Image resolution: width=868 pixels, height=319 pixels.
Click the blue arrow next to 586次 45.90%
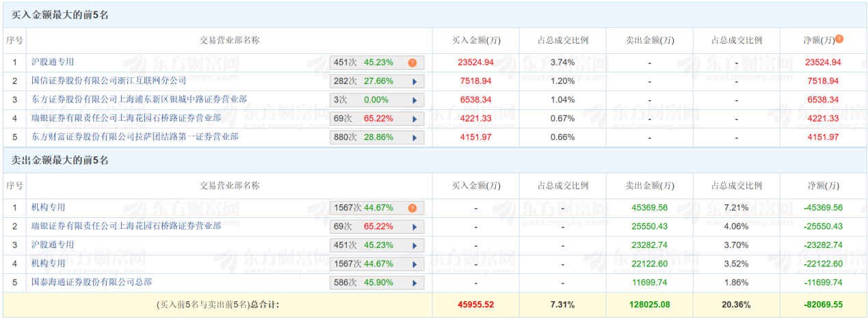(415, 282)
